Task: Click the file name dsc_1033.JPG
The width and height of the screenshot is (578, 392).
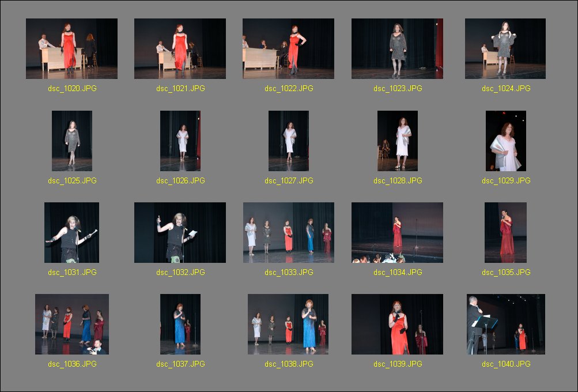Action: [289, 273]
